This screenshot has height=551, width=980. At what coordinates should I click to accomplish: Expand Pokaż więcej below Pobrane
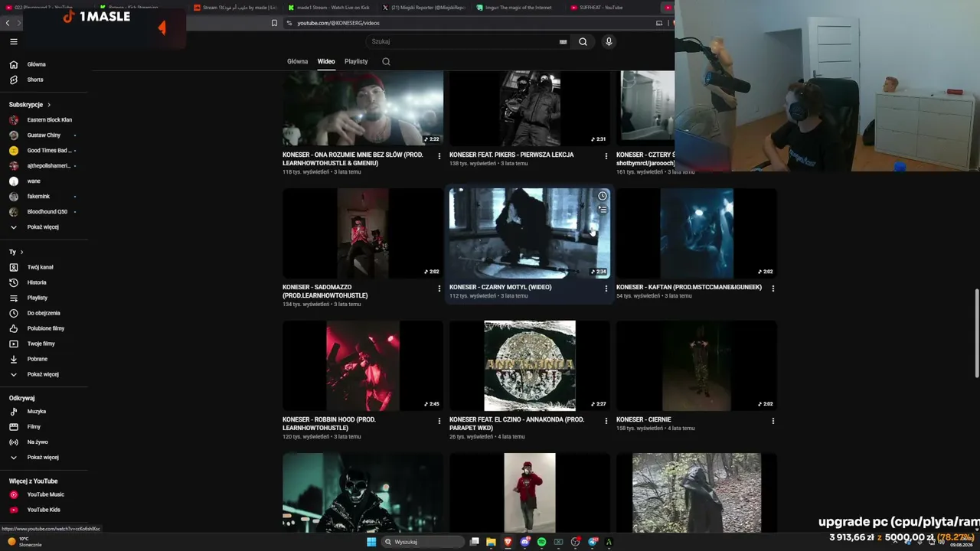coord(44,374)
